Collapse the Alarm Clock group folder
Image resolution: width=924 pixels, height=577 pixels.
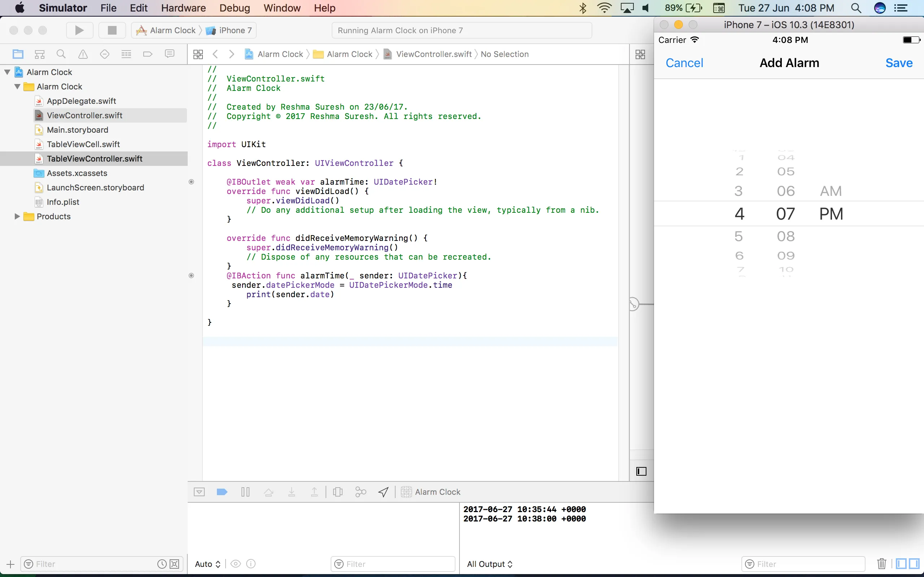coord(17,87)
